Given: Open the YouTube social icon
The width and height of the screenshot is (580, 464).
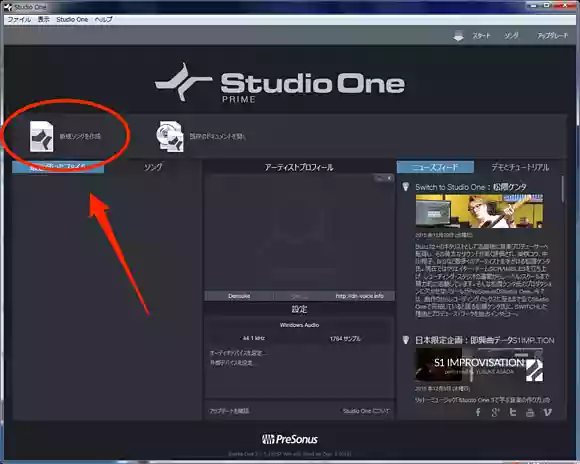Looking at the screenshot, I should click(530, 412).
